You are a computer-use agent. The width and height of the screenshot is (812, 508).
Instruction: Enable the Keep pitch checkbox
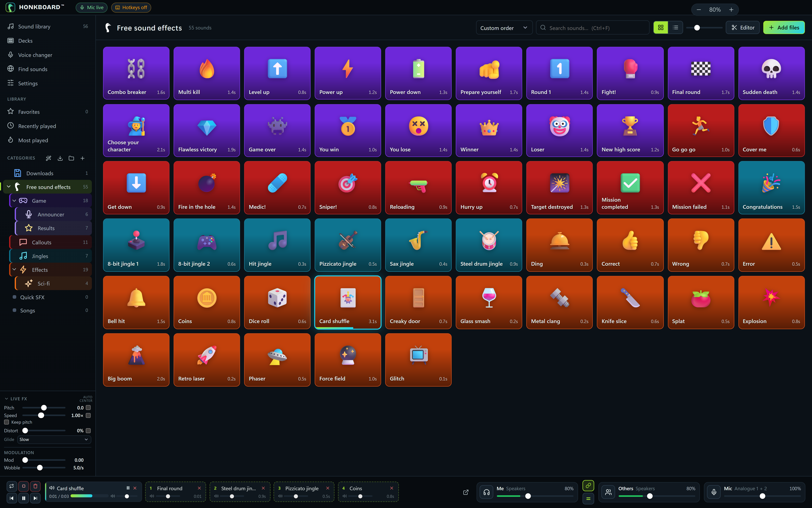point(6,422)
